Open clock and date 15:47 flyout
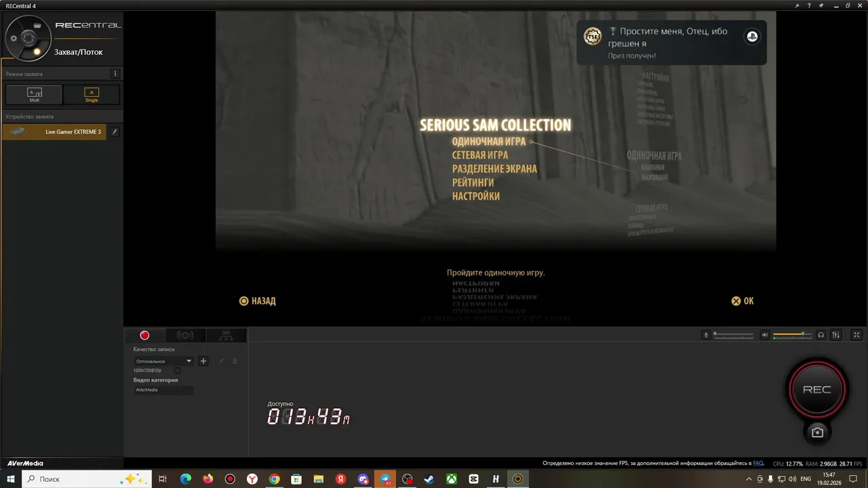Image resolution: width=868 pixels, height=488 pixels. [829, 479]
